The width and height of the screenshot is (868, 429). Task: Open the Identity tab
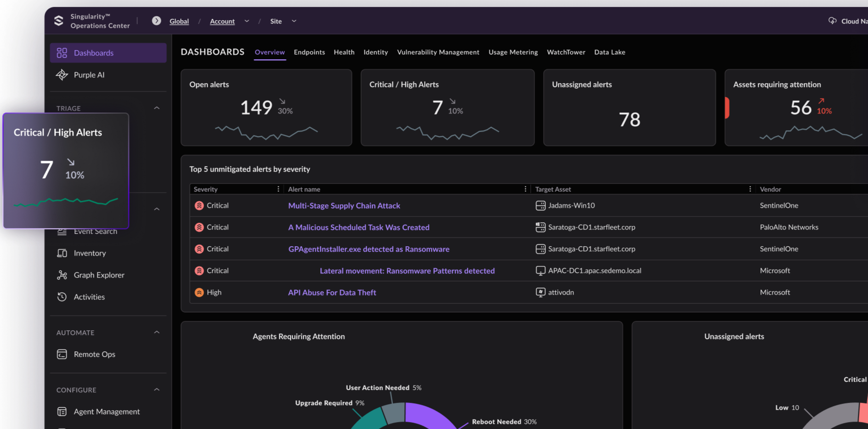coord(375,52)
